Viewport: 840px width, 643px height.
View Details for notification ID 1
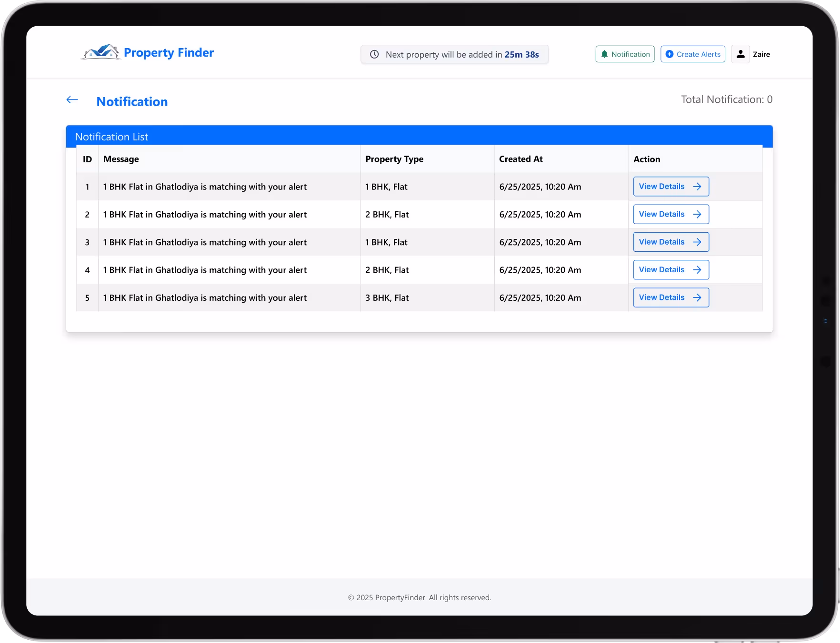[x=671, y=187]
